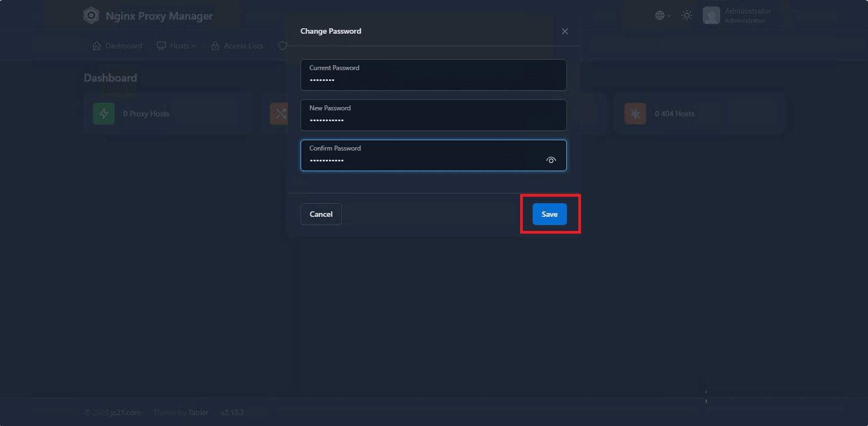
Task: Click the green Proxy Hosts bolt icon
Action: click(104, 114)
